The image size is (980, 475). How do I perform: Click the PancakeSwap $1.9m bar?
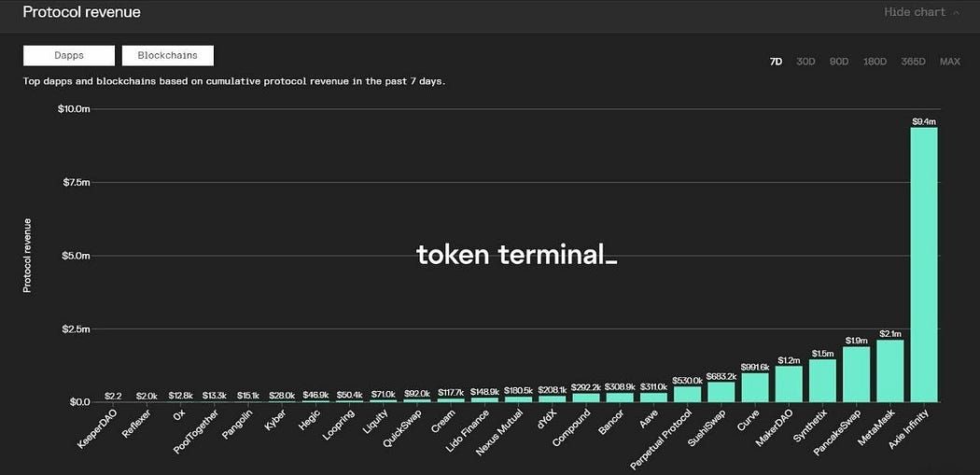(856, 374)
